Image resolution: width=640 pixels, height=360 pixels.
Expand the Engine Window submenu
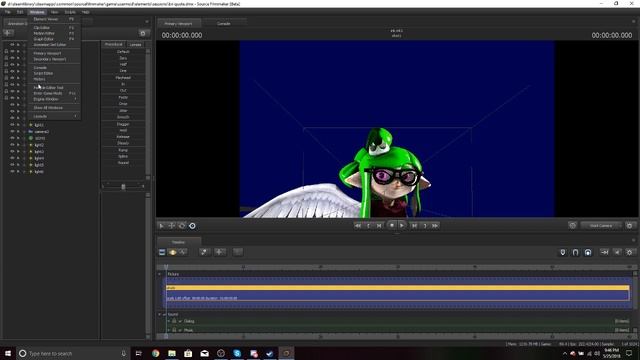pos(54,99)
